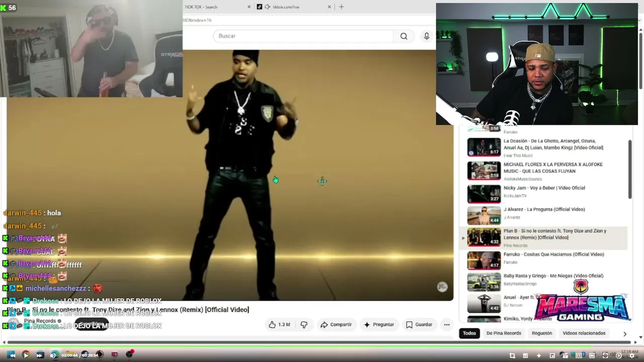Viewport: 644px width, 362px height.
Task: Open Farruko - Cositas Que Haciamos video
Action: click(554, 254)
